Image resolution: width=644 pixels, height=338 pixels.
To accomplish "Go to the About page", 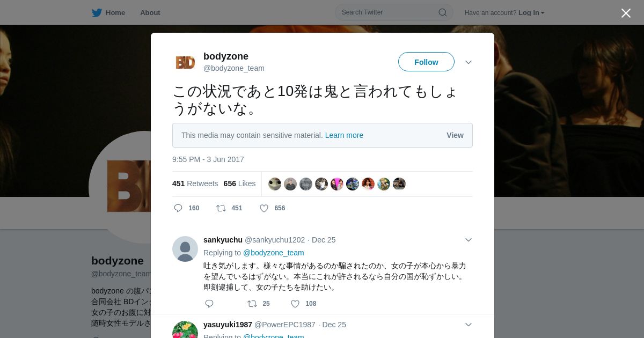I will coord(150,13).
